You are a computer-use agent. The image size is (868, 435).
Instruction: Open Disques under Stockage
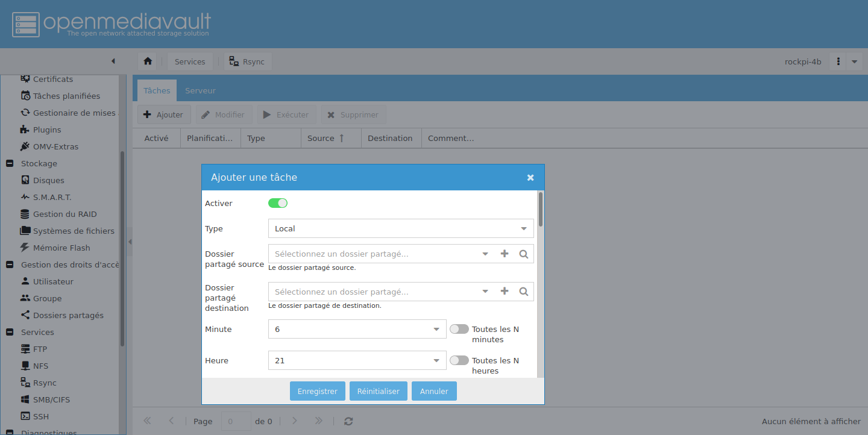[48, 180]
